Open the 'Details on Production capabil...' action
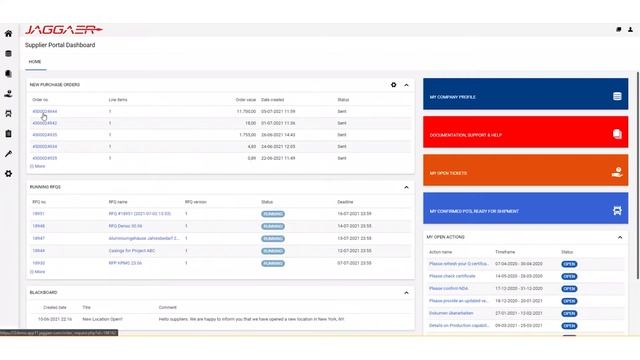This screenshot has height=360, width=640. (x=459, y=326)
